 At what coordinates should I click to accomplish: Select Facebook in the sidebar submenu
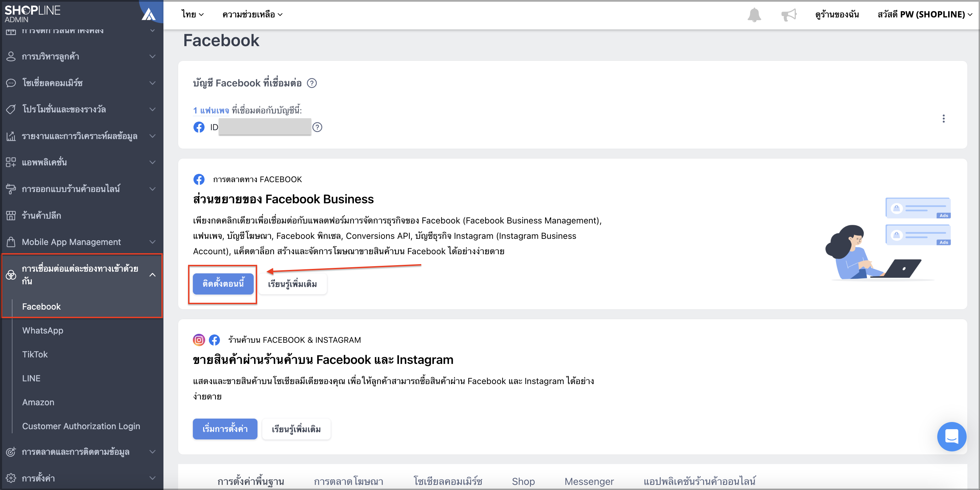41,307
